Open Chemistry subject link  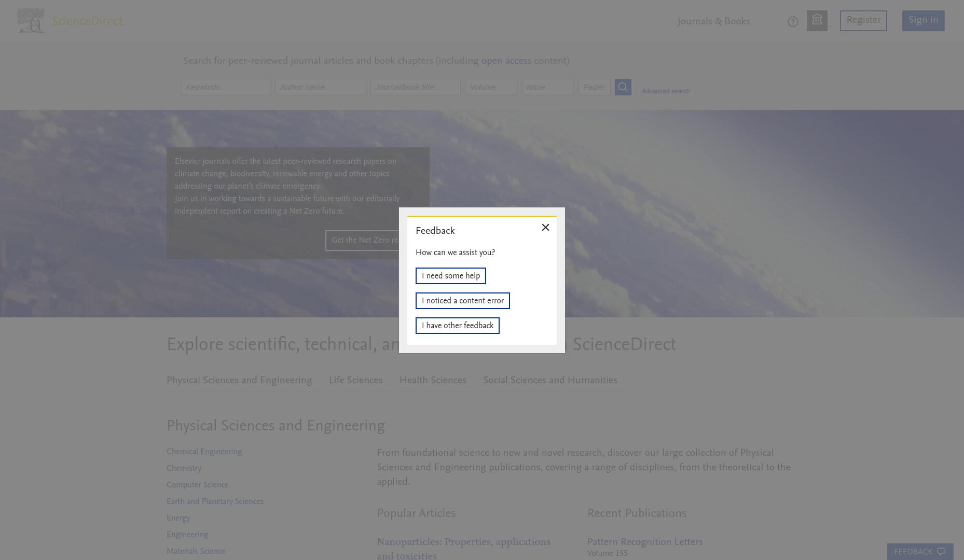[x=184, y=468]
